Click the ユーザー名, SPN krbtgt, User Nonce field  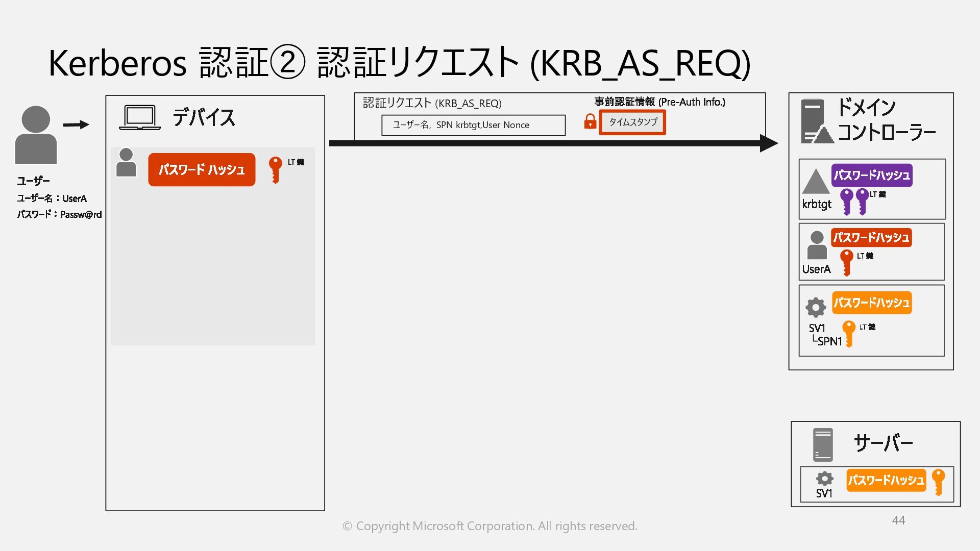473,125
